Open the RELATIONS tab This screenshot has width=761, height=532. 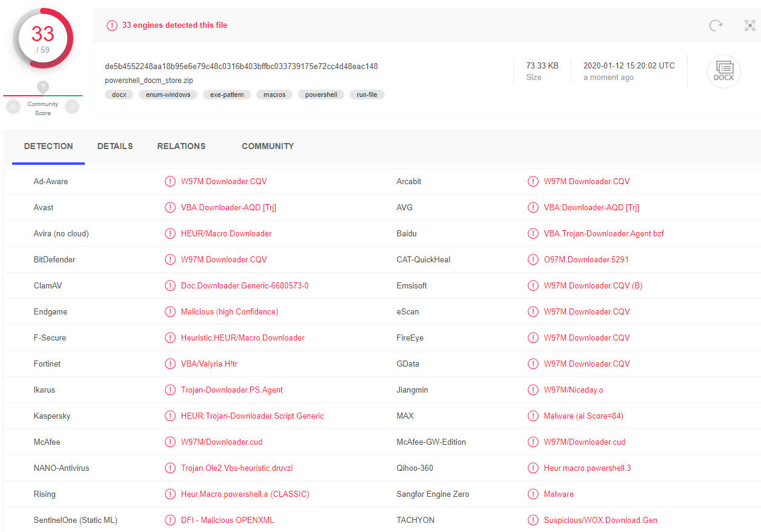click(181, 146)
